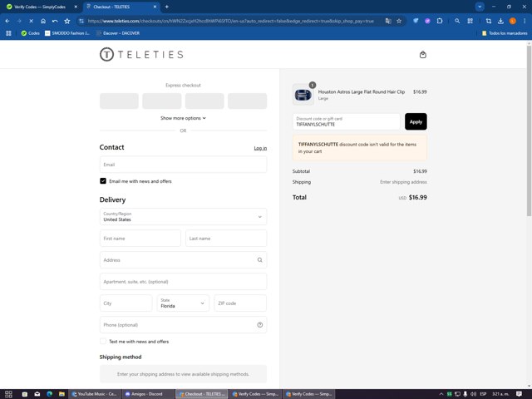Bookmark this page with the address bar star
532x399 pixels.
click(399, 21)
